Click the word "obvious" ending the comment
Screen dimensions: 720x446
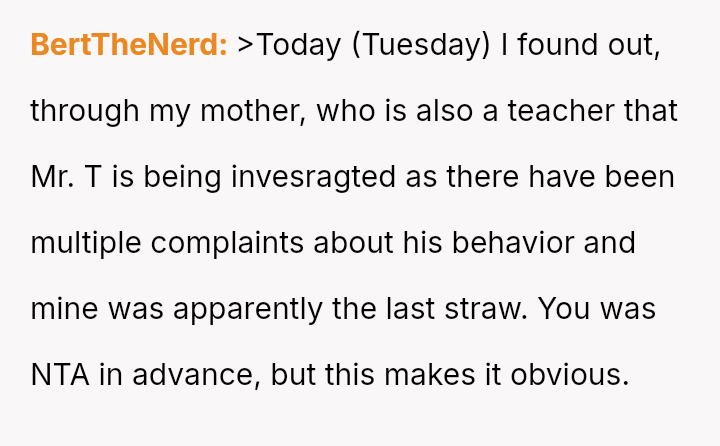568,375
